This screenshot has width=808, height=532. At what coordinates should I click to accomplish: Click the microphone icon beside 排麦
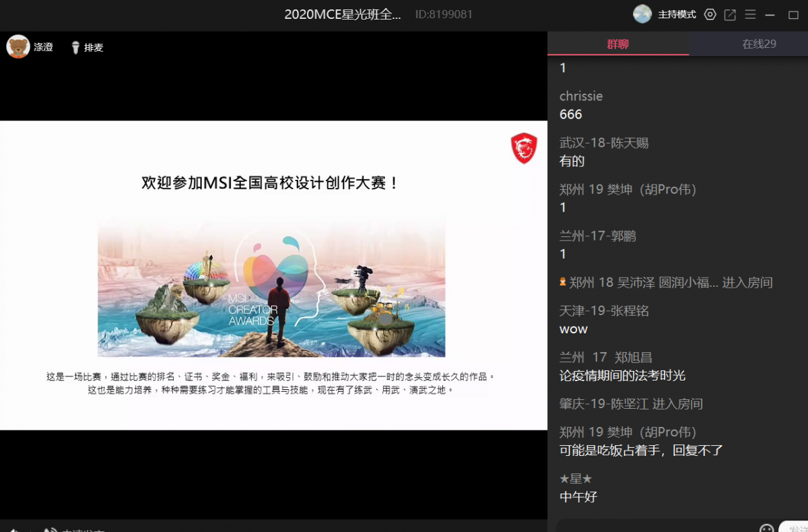pyautogui.click(x=75, y=48)
